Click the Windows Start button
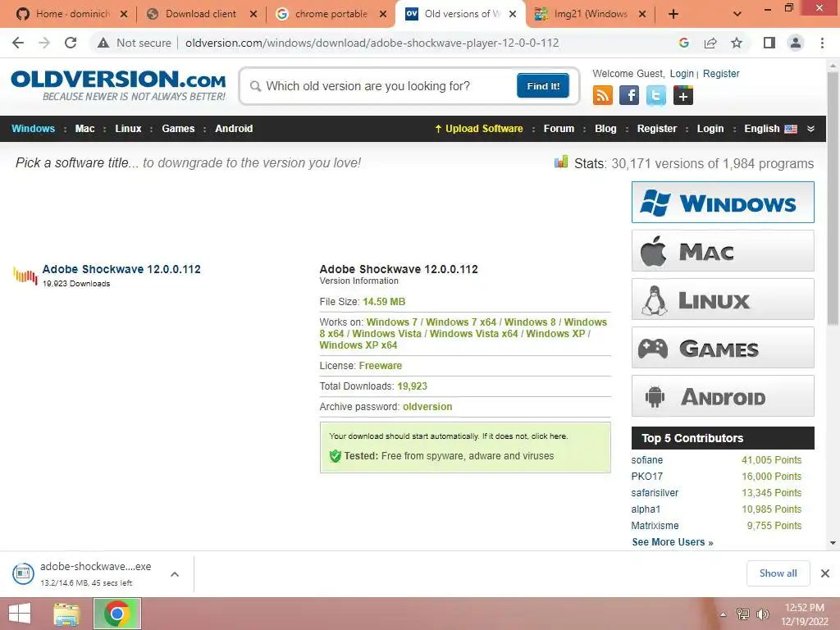This screenshot has width=840, height=630. pos(20,614)
